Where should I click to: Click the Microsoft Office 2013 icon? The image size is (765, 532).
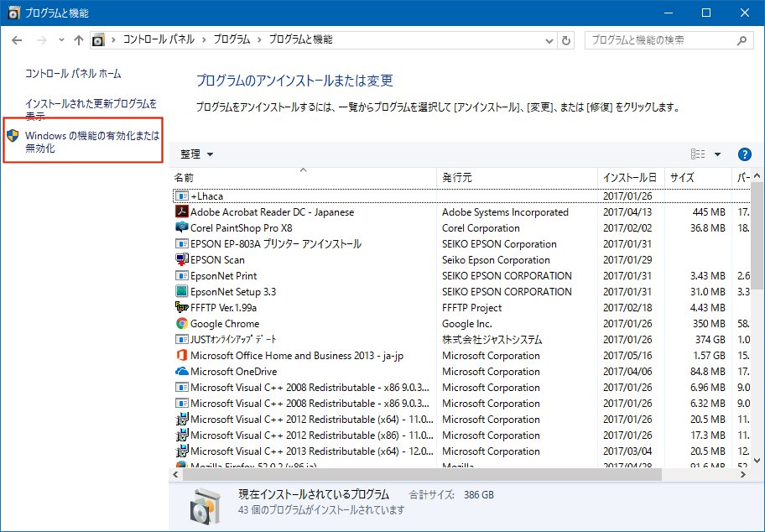point(181,355)
